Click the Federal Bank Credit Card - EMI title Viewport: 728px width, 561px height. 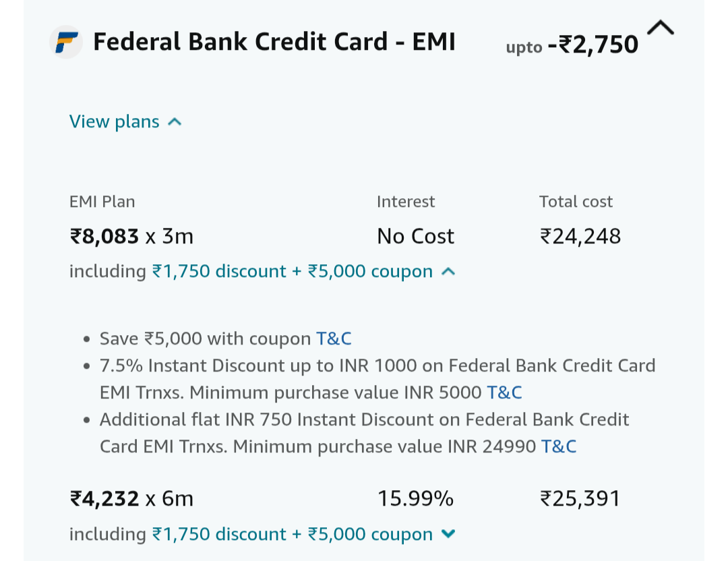tap(274, 42)
